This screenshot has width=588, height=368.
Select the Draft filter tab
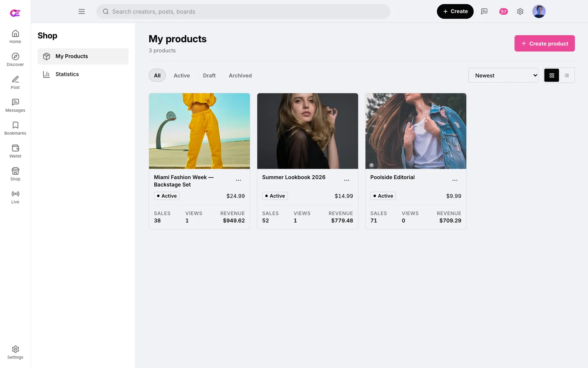coord(209,75)
